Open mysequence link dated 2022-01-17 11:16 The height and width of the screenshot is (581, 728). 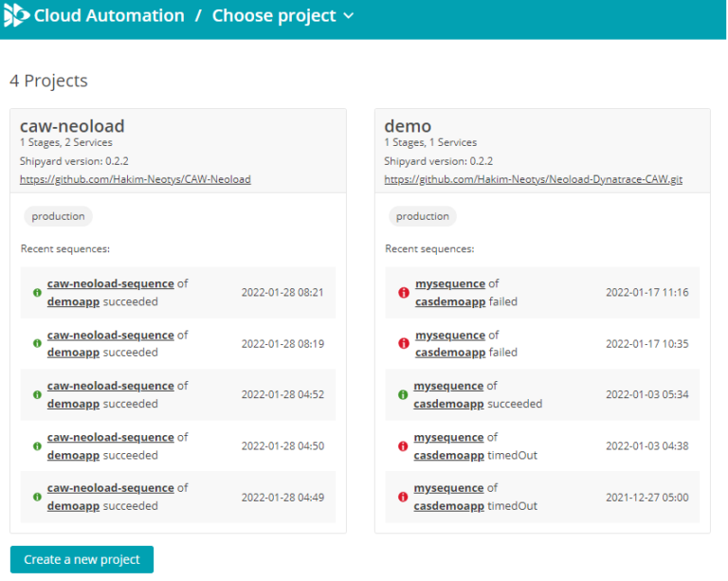[450, 283]
